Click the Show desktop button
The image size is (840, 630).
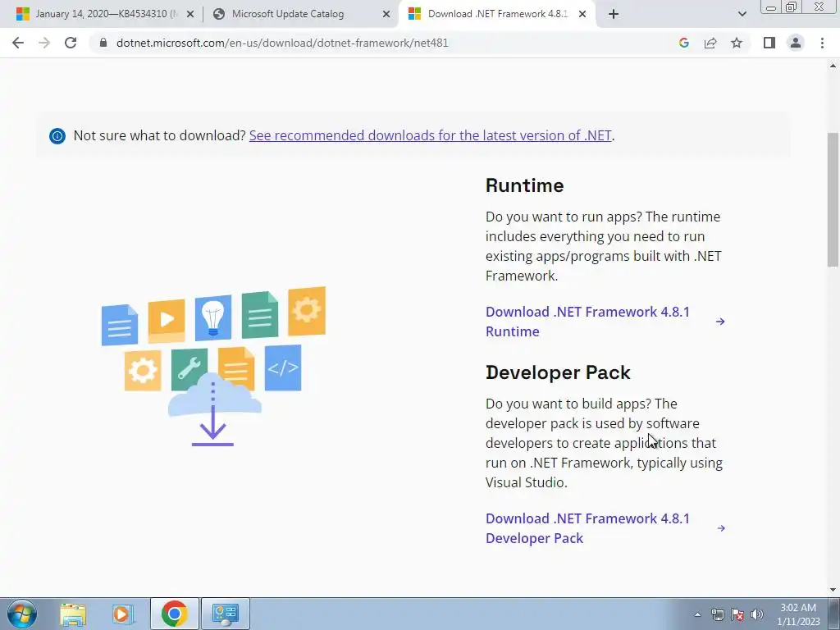834,614
